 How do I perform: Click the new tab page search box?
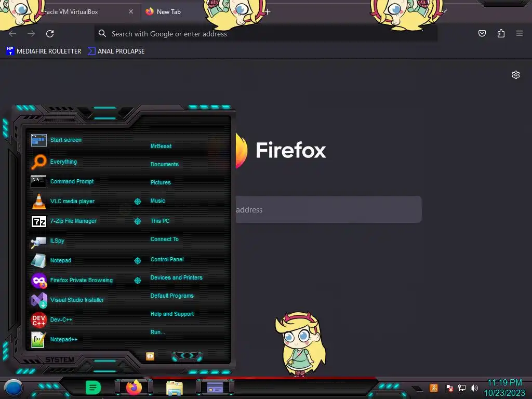click(328, 209)
